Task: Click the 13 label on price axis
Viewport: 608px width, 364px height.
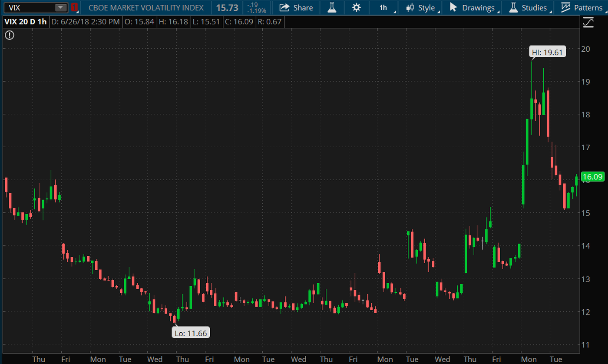Action: (x=586, y=279)
